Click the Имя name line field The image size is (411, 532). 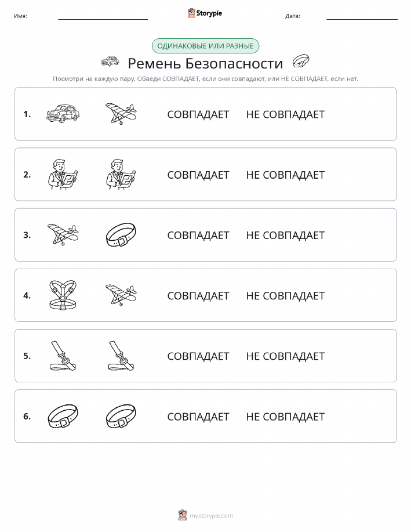[103, 16]
